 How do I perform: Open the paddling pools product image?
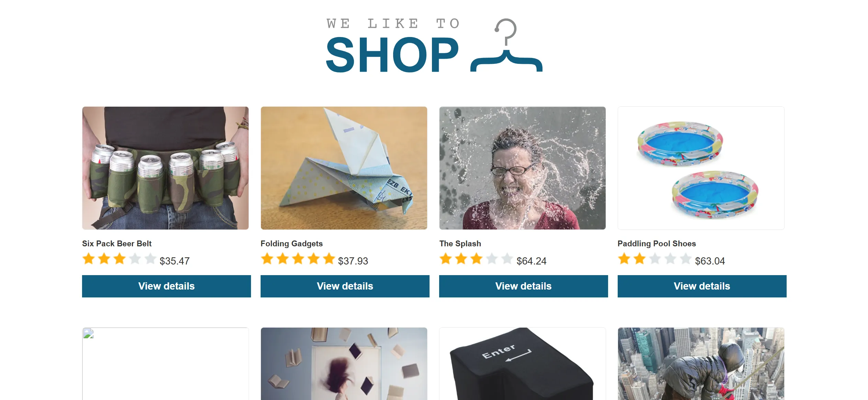click(x=701, y=168)
